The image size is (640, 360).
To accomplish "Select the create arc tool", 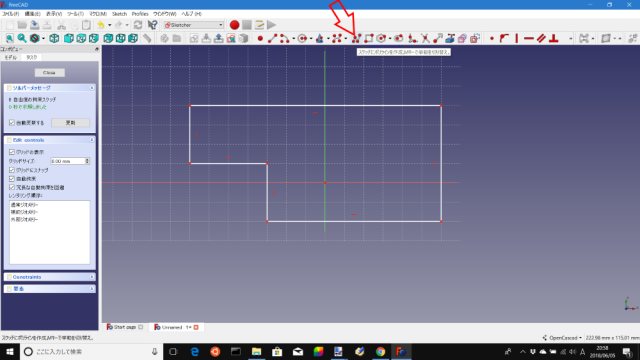I will (284, 38).
